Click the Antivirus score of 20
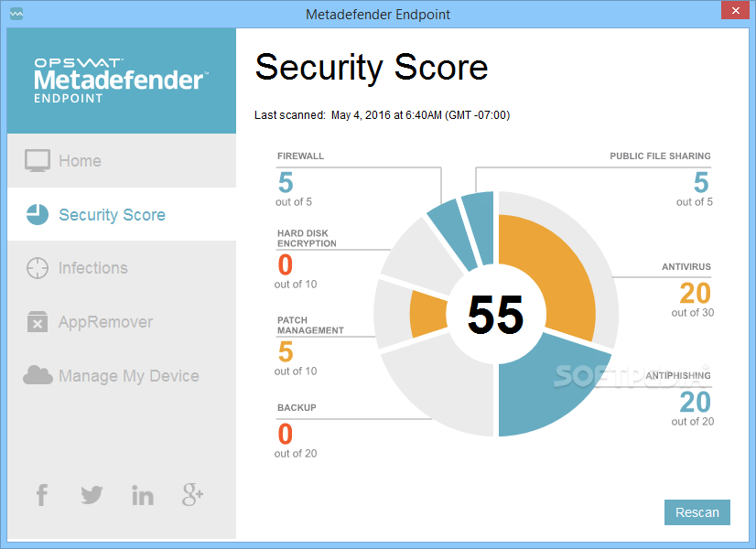Viewport: 756px width, 549px height. [695, 293]
